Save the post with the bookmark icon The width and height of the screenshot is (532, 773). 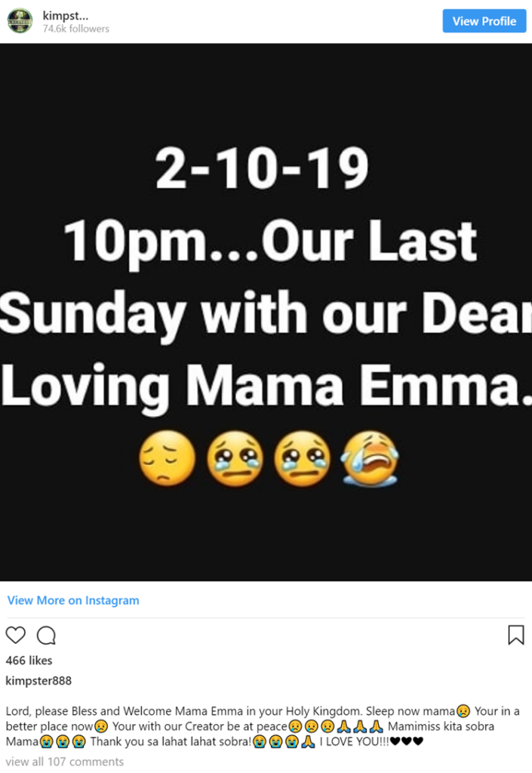[x=515, y=635]
